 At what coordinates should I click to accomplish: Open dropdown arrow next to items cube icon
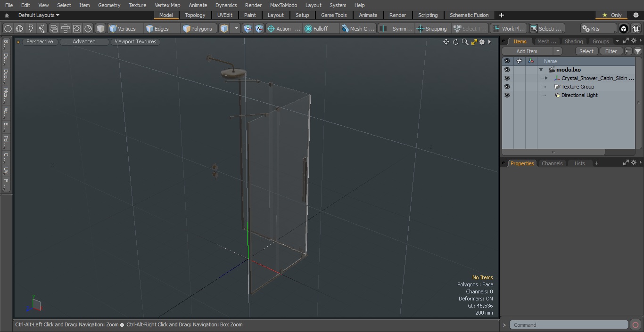tap(236, 29)
